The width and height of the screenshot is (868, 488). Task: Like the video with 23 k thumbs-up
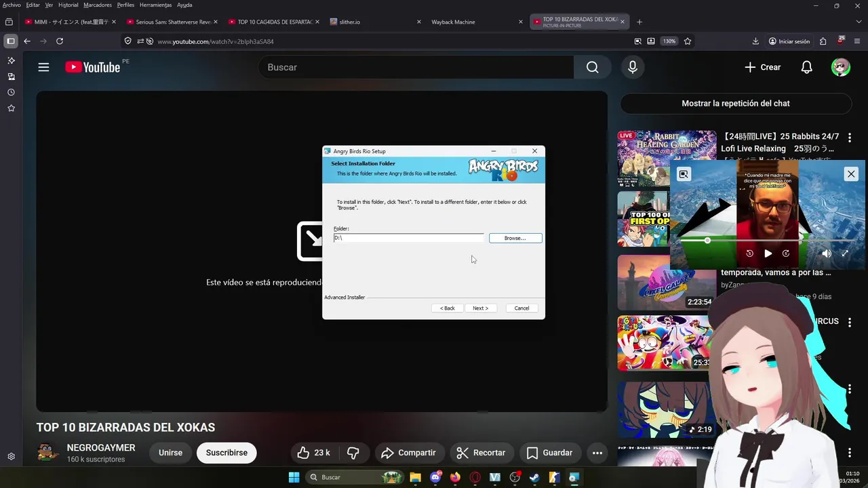click(313, 453)
